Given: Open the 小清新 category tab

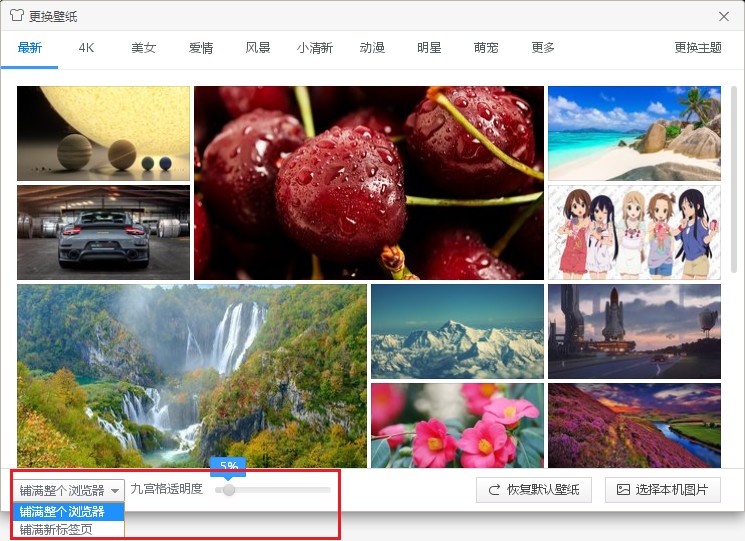Looking at the screenshot, I should point(315,48).
